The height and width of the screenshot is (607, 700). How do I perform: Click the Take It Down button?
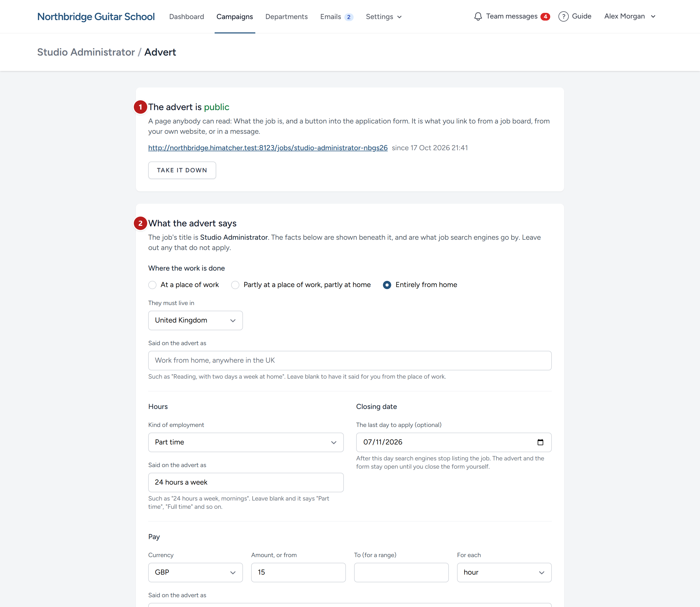click(182, 170)
